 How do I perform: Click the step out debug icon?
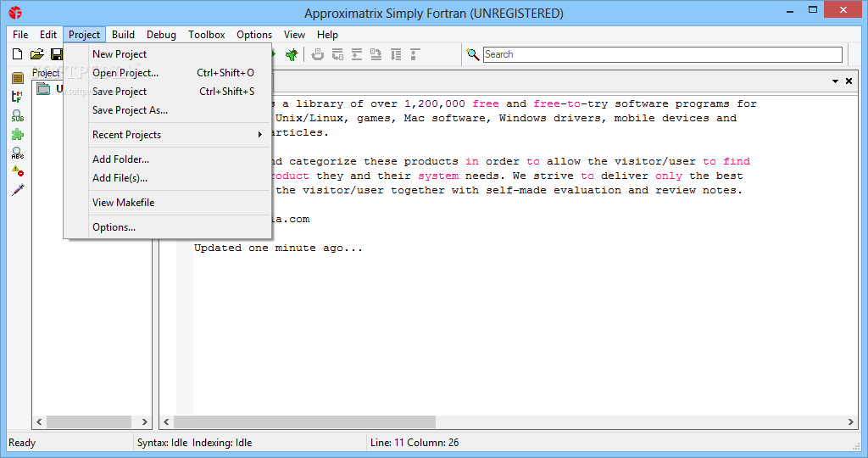tap(415, 54)
